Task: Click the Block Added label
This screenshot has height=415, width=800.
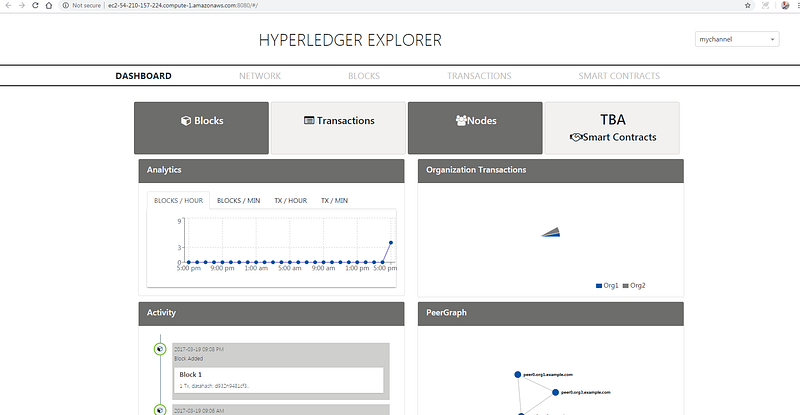Action: click(x=189, y=359)
